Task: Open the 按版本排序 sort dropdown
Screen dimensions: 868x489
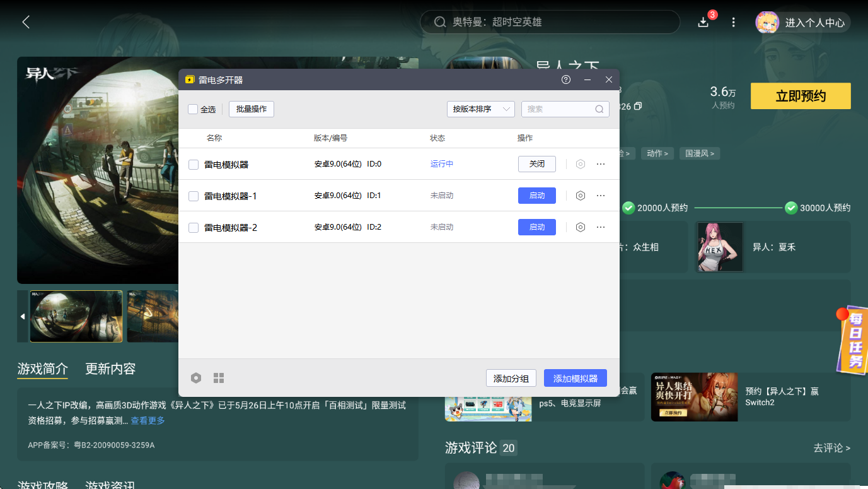Action: [x=480, y=109]
